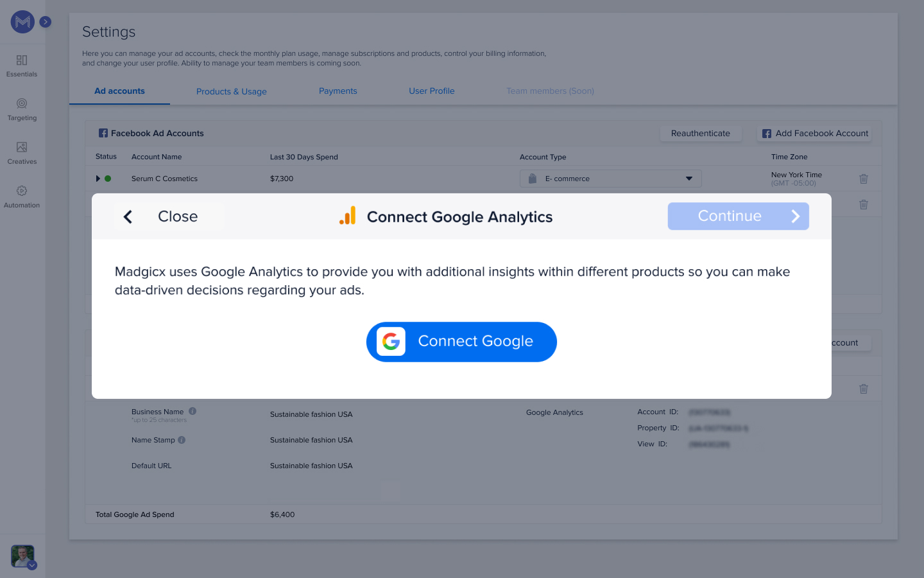The width and height of the screenshot is (924, 578).
Task: Click the Facebook icon beside Facebook Ad Accounts
Action: pyautogui.click(x=103, y=133)
